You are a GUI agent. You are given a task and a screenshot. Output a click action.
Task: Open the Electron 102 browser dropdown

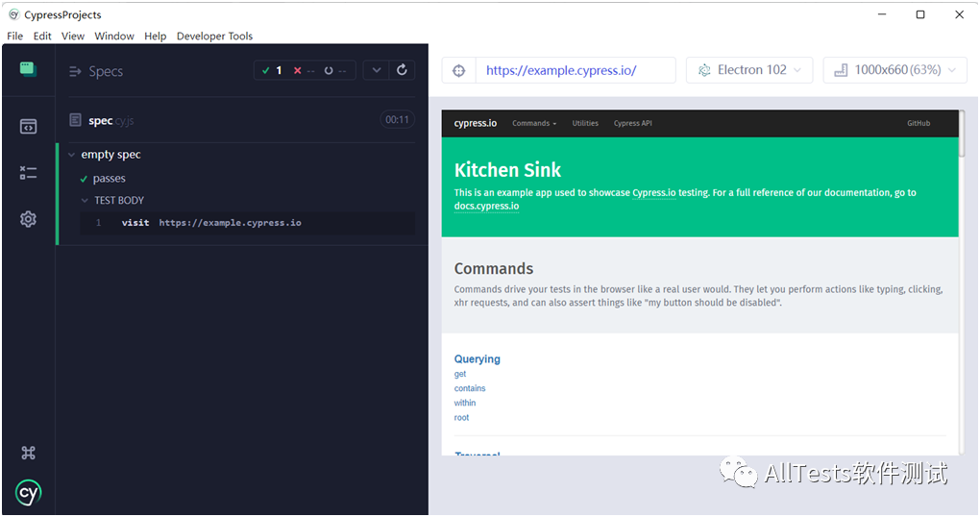pyautogui.click(x=749, y=70)
